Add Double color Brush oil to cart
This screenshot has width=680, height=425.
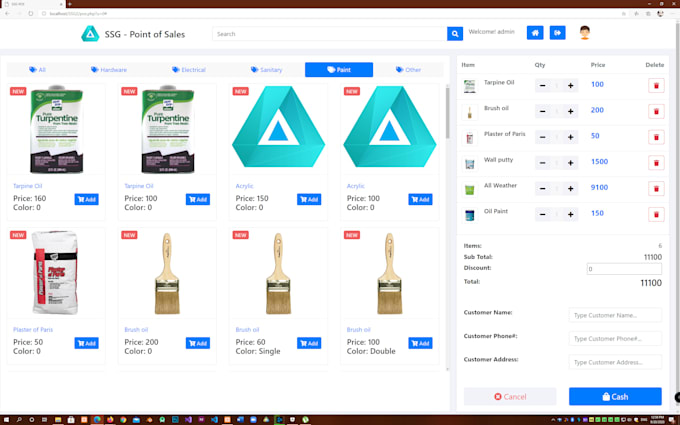(x=420, y=343)
